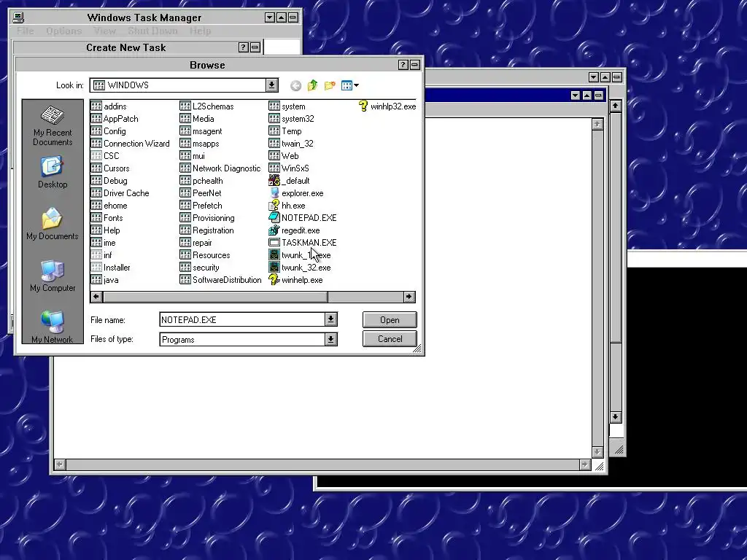Select the Connection Wizard folder
Image resolution: width=747 pixels, height=560 pixels.
[130, 144]
